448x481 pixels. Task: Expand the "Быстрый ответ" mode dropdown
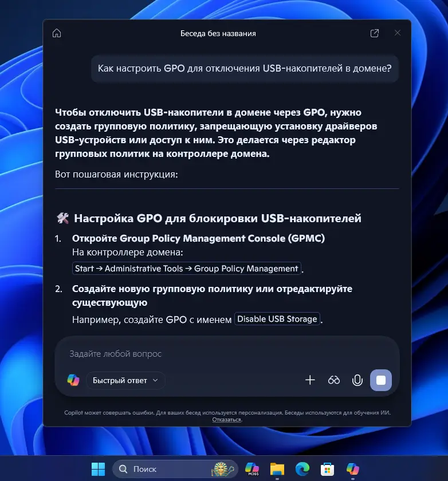tap(125, 380)
